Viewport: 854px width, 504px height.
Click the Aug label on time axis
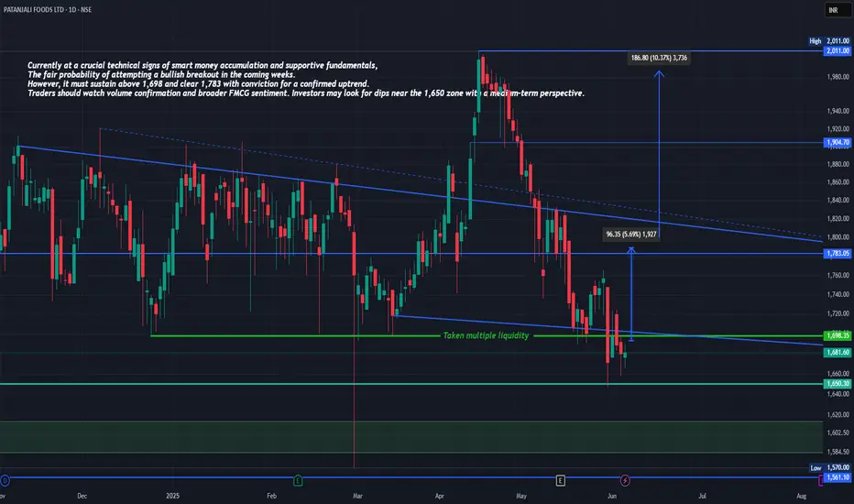(801, 496)
